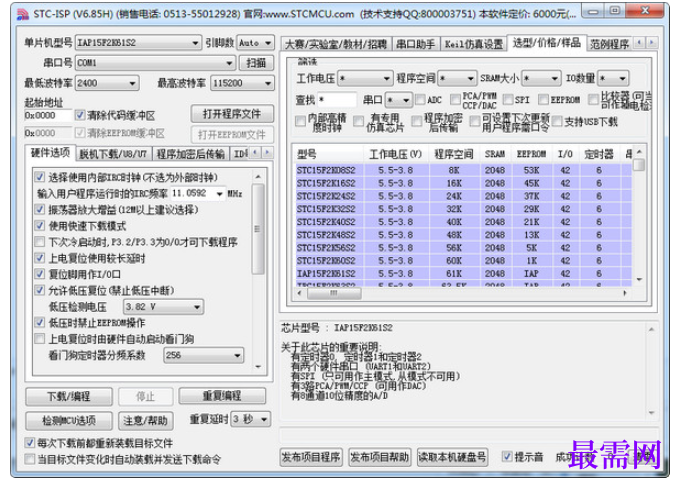Click 检测MCU选项 button

coord(69,420)
